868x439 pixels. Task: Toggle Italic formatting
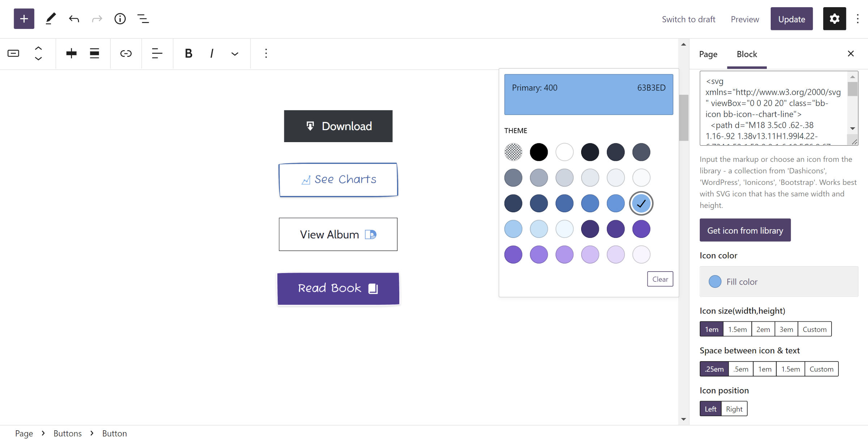[212, 54]
